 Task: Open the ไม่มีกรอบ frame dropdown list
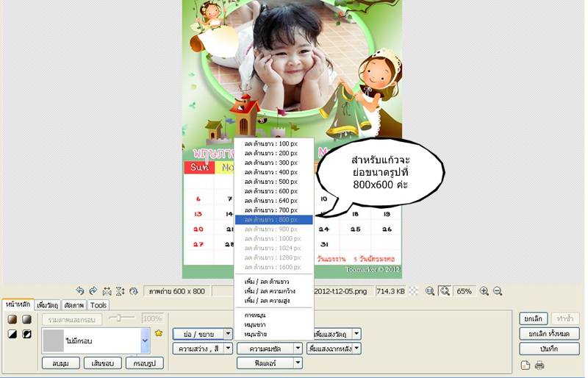tap(145, 340)
